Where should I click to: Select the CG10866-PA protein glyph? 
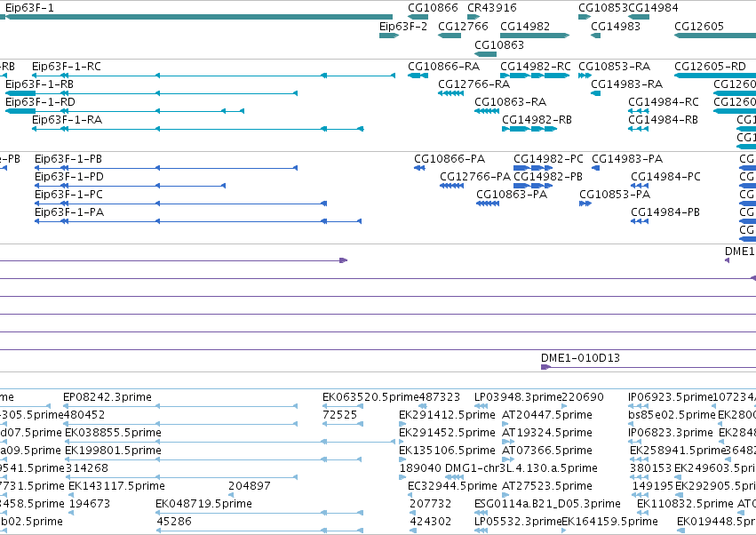(419, 168)
